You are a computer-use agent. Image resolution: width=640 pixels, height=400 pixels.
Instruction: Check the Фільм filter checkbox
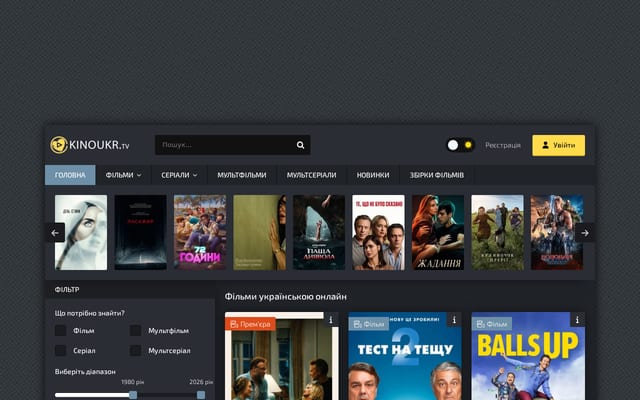(x=60, y=331)
